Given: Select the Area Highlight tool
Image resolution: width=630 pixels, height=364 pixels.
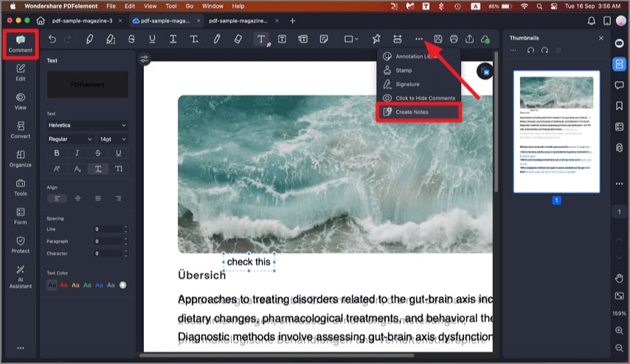Looking at the screenshot, I should point(111,39).
